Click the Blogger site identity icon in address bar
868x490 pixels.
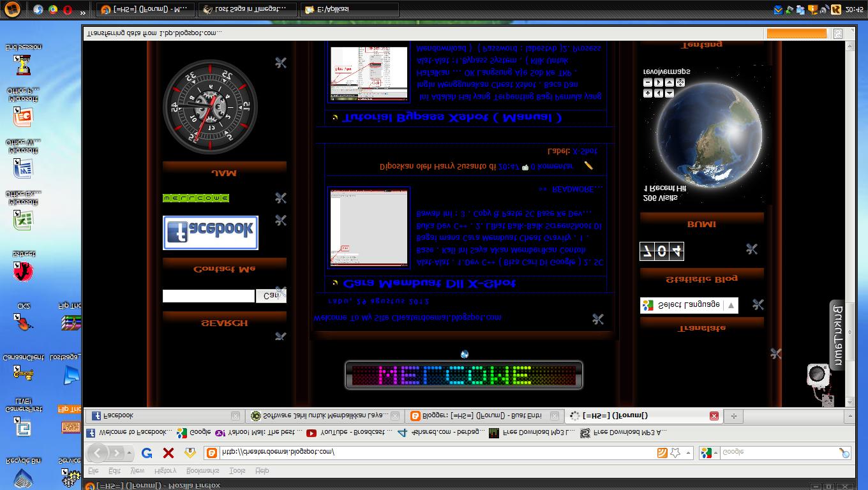tap(211, 453)
